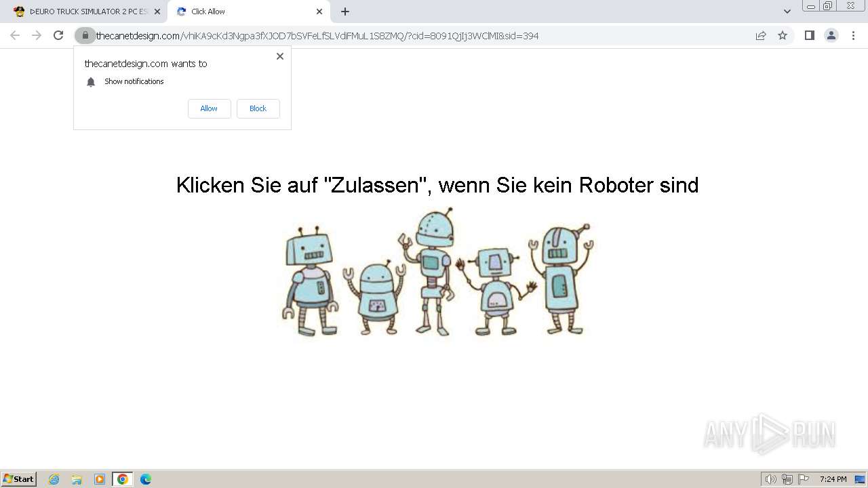Open the Chrome three-dot menu

click(x=853, y=35)
